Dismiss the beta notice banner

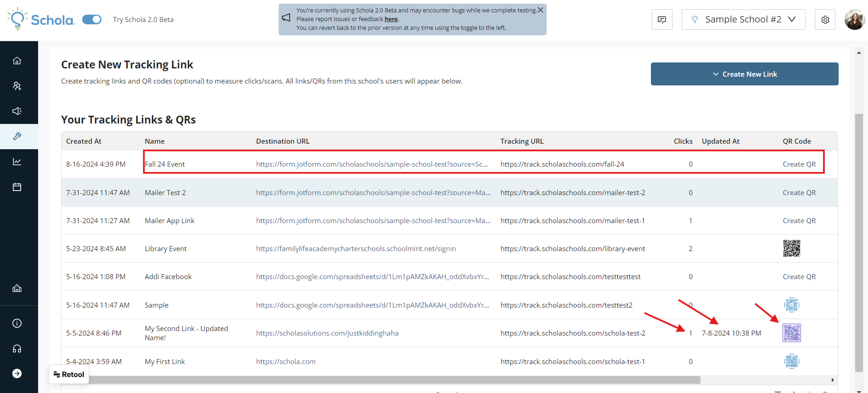[x=540, y=10]
